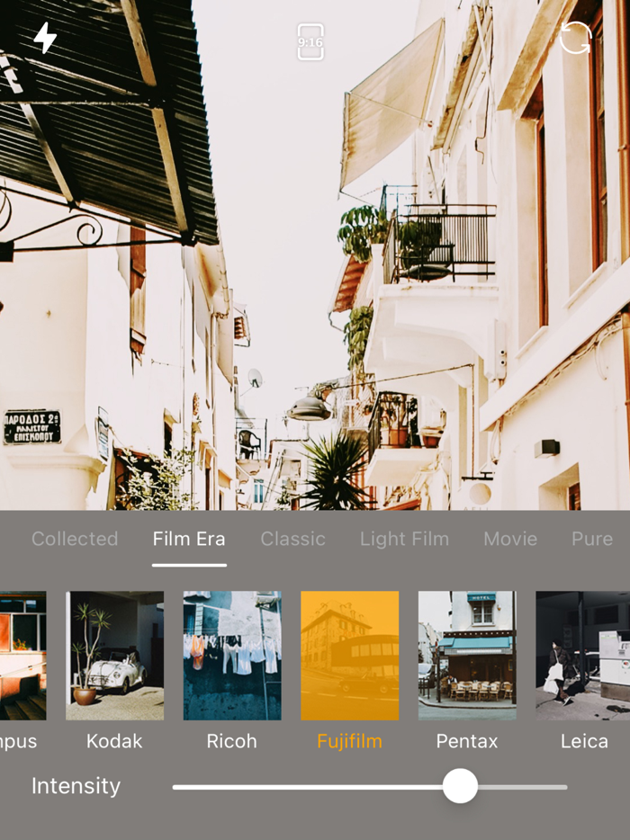630x840 pixels.
Task: Click the Leica filter label
Action: (584, 741)
